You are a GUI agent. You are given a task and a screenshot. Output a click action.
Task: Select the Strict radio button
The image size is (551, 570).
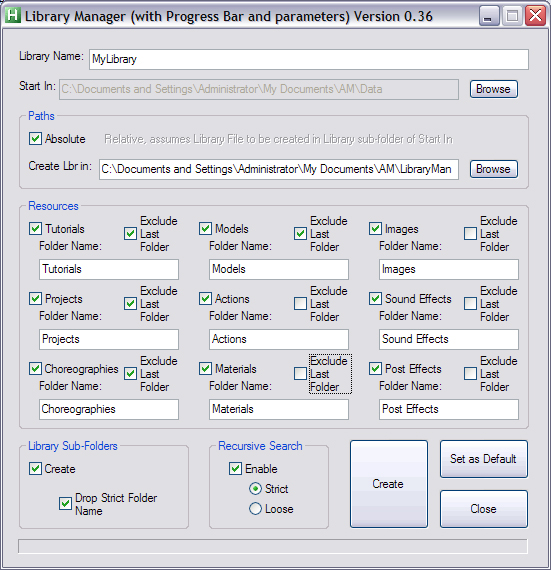point(256,489)
